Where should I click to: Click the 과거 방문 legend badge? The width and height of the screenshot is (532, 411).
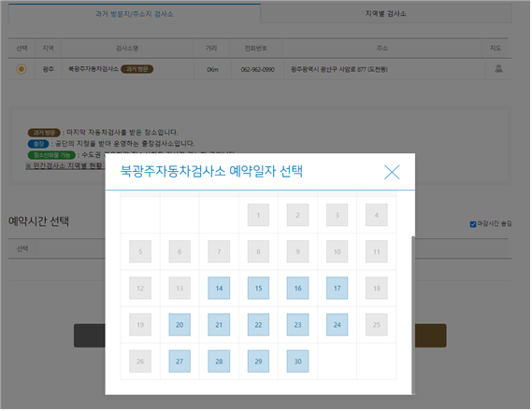pos(45,133)
